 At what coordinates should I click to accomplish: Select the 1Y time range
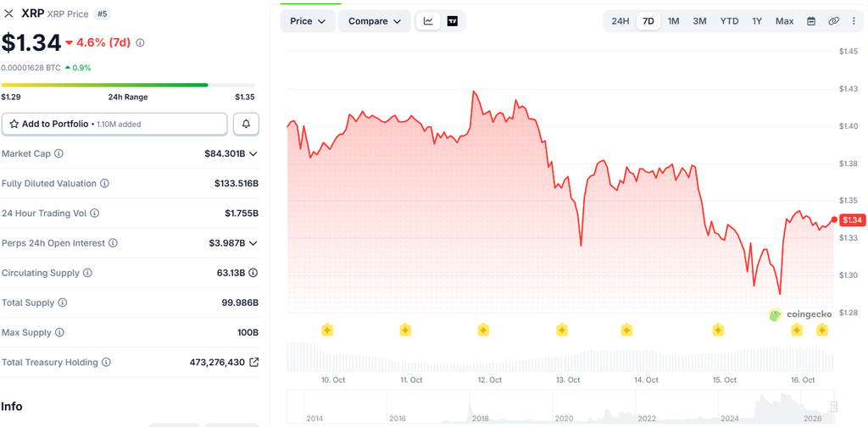click(x=757, y=21)
